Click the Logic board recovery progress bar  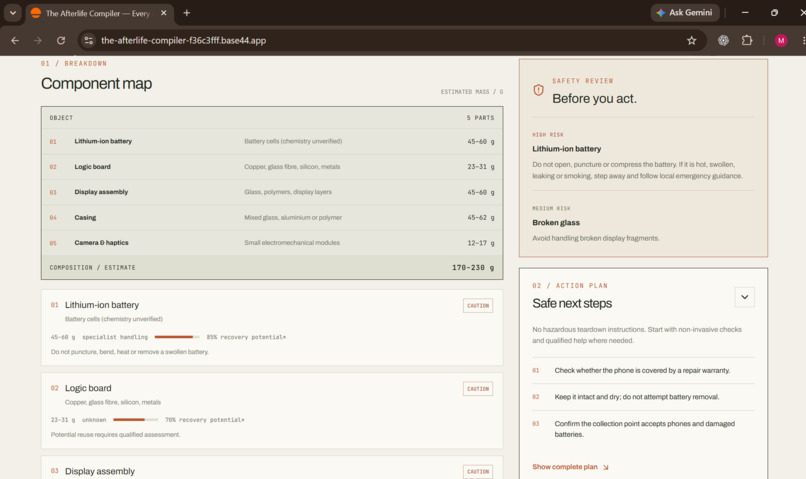pos(136,420)
